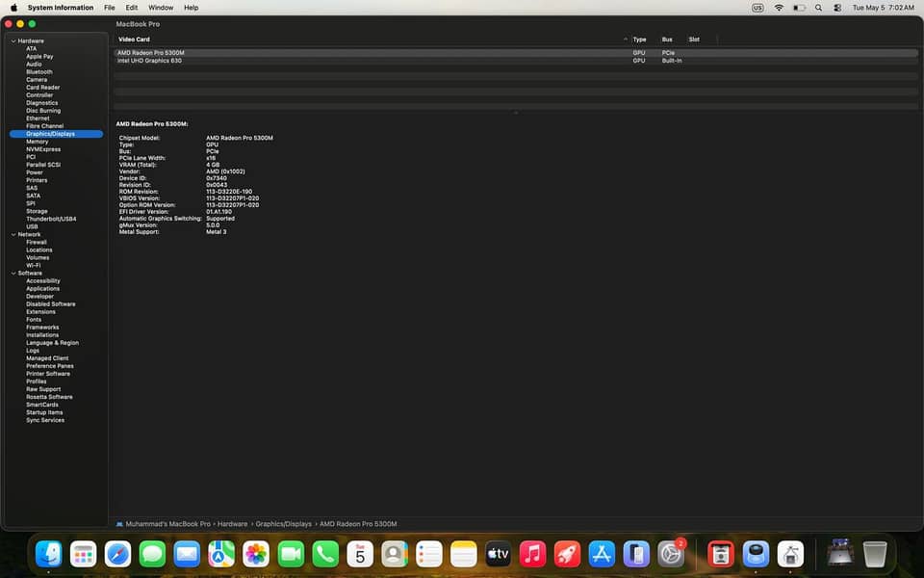Collapse the Software section
924x578 pixels.
[x=13, y=273]
